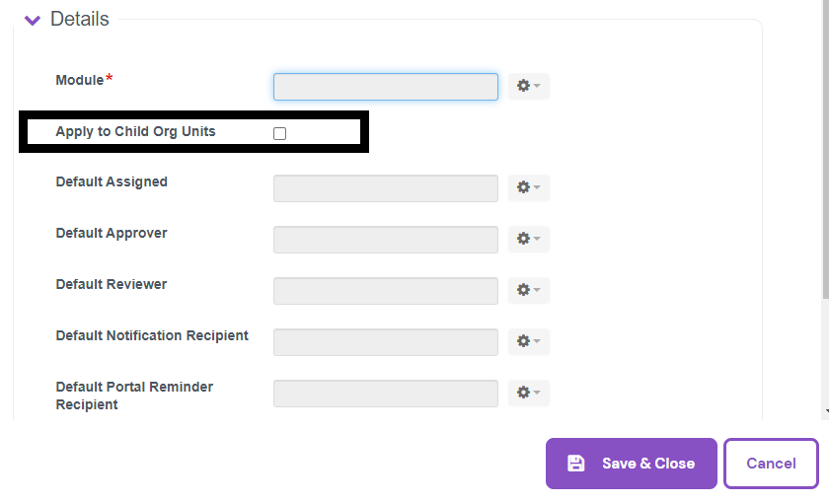Click the Details section heading
The width and height of the screenshot is (829, 504).
click(x=79, y=20)
